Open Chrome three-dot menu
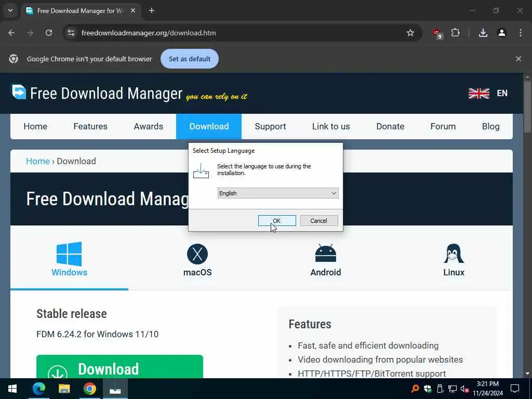The width and height of the screenshot is (532, 399). (x=521, y=33)
